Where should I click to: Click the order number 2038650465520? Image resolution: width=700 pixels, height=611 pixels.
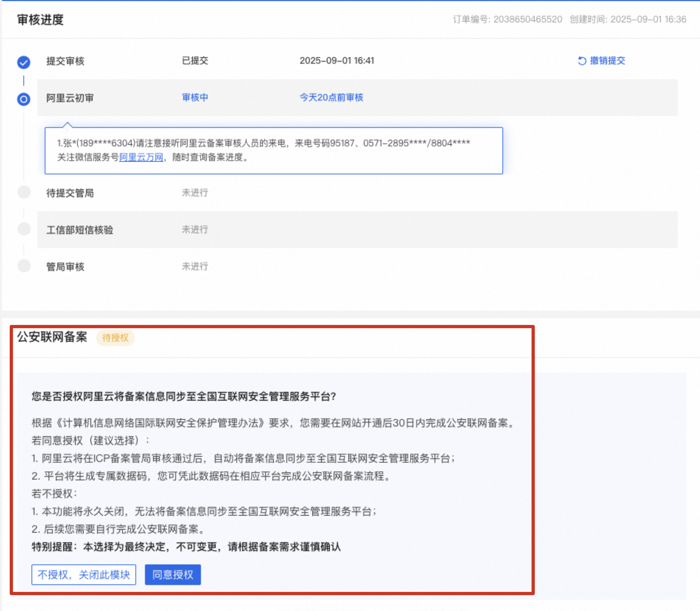527,19
